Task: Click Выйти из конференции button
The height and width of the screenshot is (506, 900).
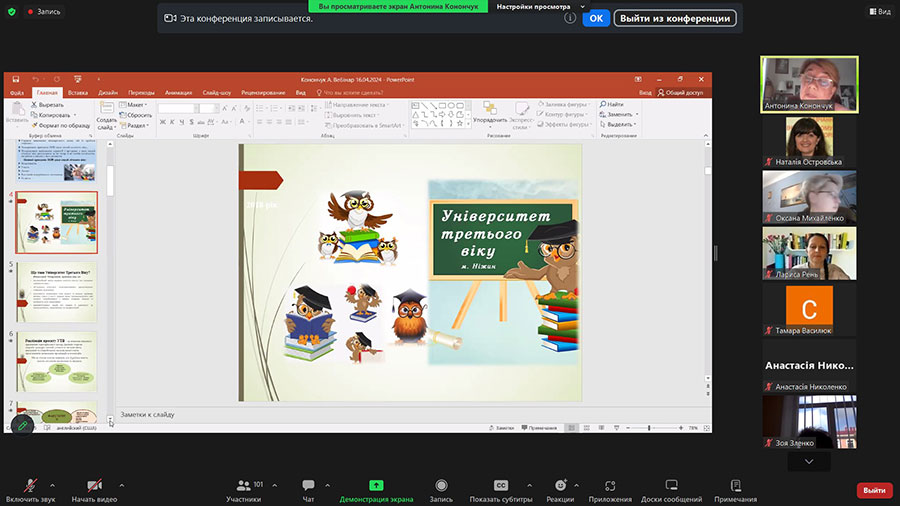Action: 675,18
